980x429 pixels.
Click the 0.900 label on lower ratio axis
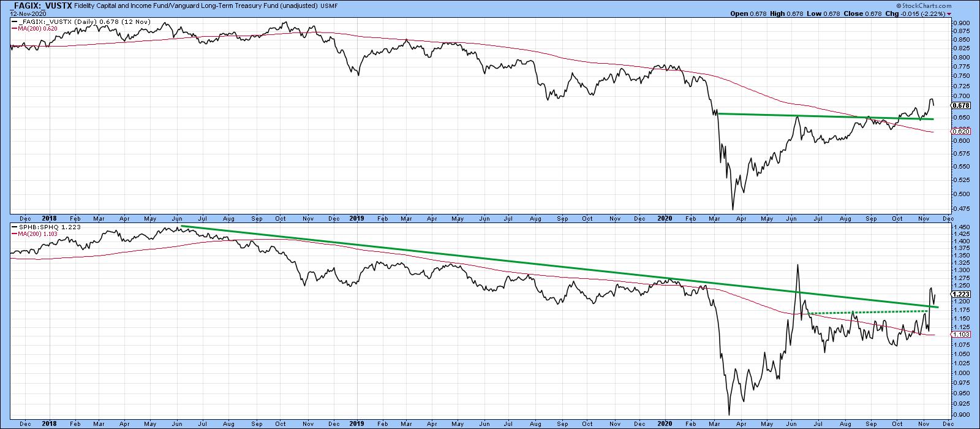[x=961, y=414]
